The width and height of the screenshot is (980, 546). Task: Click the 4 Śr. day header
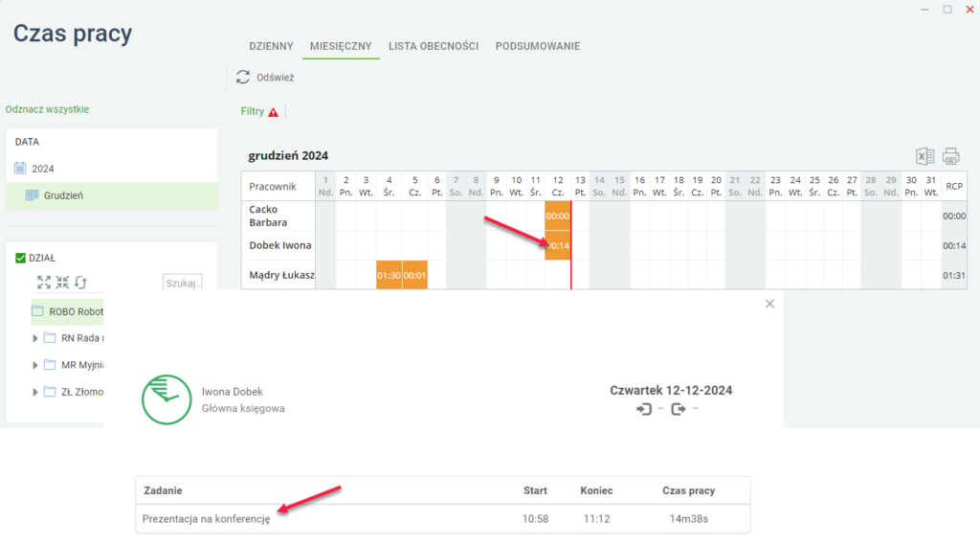[x=389, y=187]
